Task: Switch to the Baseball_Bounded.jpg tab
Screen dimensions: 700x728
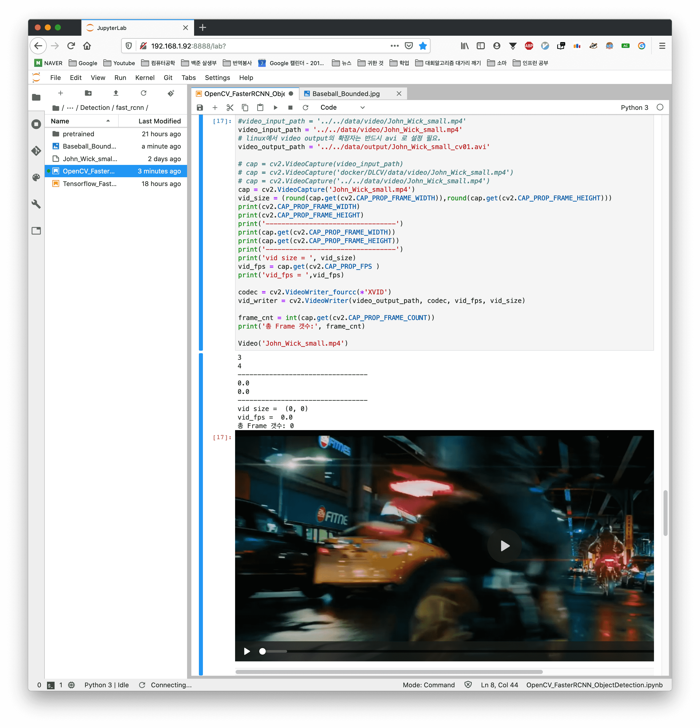Action: 345,94
